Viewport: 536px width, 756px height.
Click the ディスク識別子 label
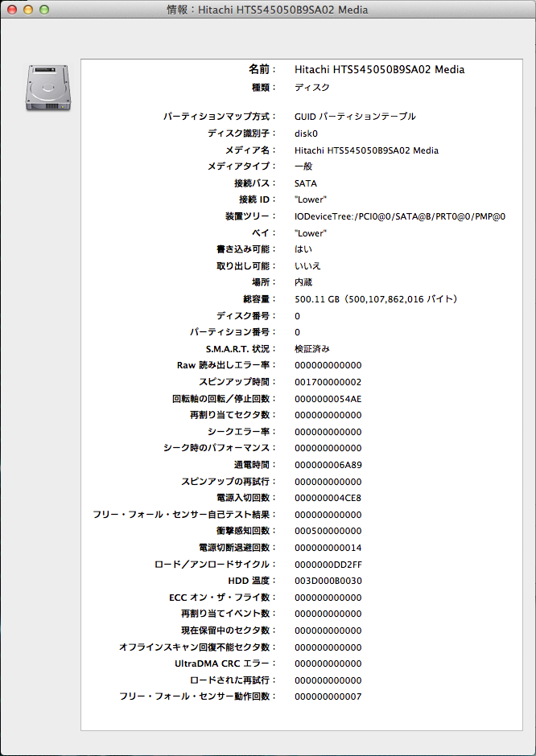click(242, 133)
